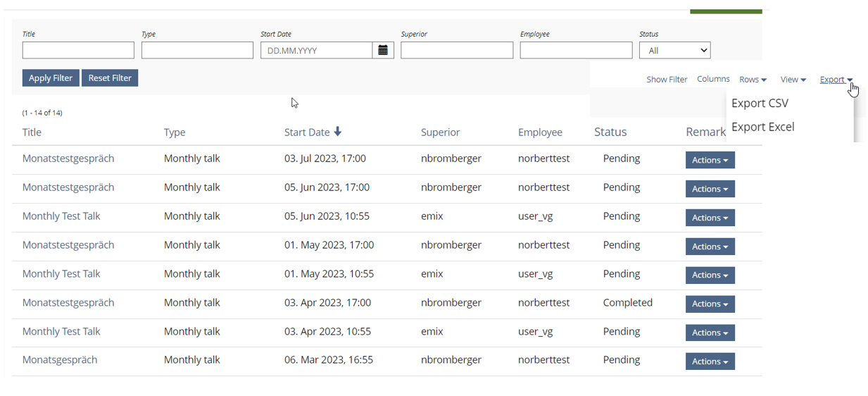Open the Monatsgespräch entry link
Screen dimensions: 868x396
(60, 359)
